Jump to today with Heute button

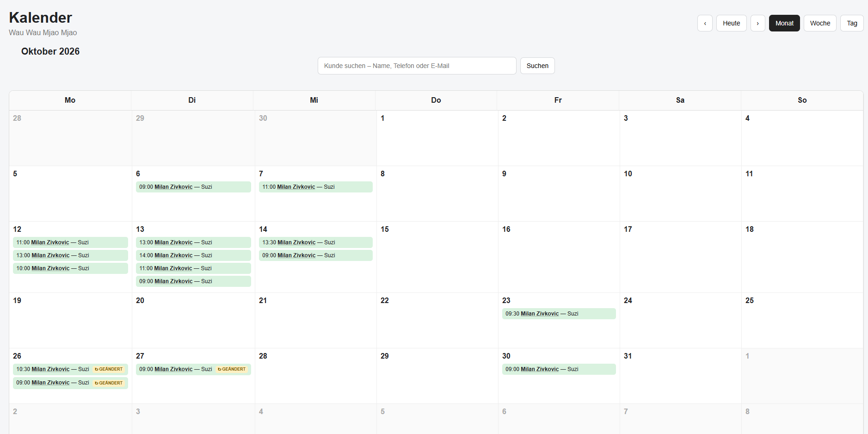pyautogui.click(x=731, y=23)
